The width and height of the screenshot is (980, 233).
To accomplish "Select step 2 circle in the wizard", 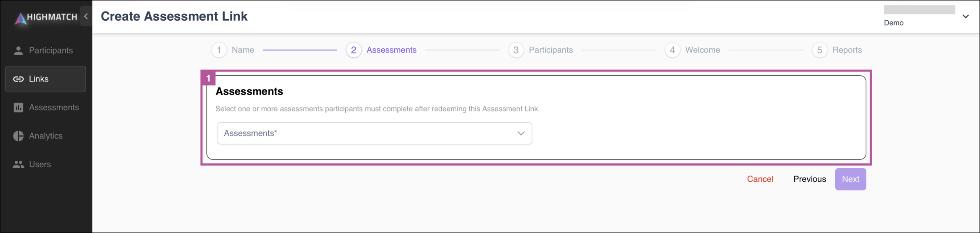I will 353,50.
